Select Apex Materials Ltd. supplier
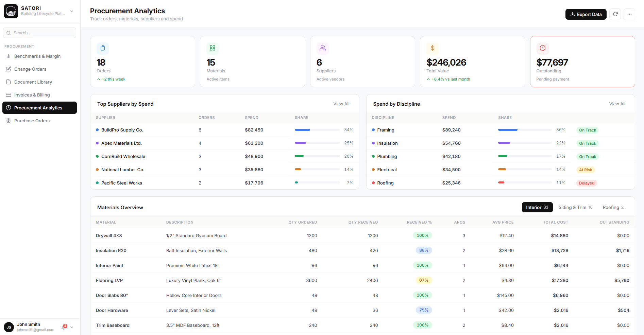The height and width of the screenshot is (335, 644). coord(225,143)
